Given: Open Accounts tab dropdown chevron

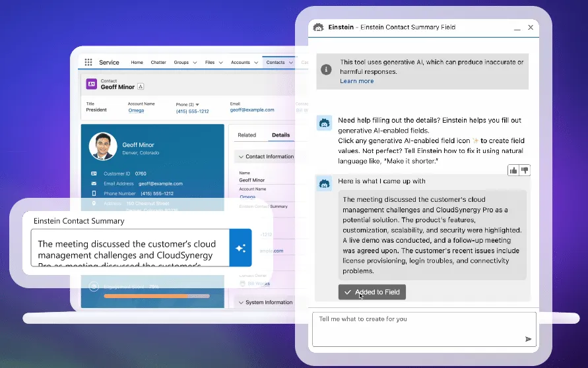Looking at the screenshot, I should pos(256,63).
